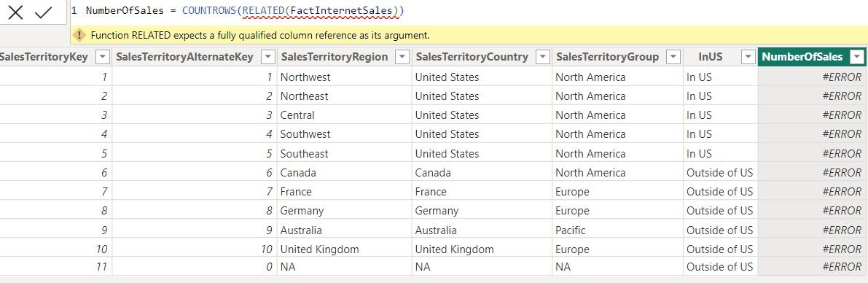Viewport: 868px width, 283px height.
Task: Click the Southeast region cell
Action: point(344,153)
